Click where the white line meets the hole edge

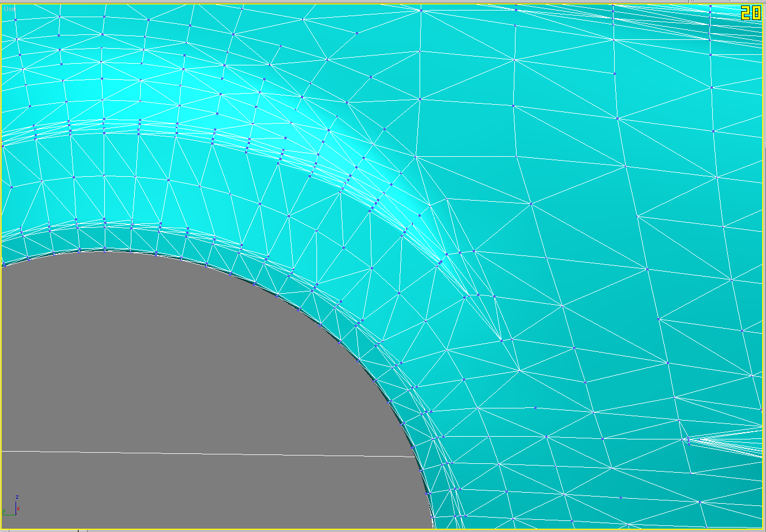415,457
